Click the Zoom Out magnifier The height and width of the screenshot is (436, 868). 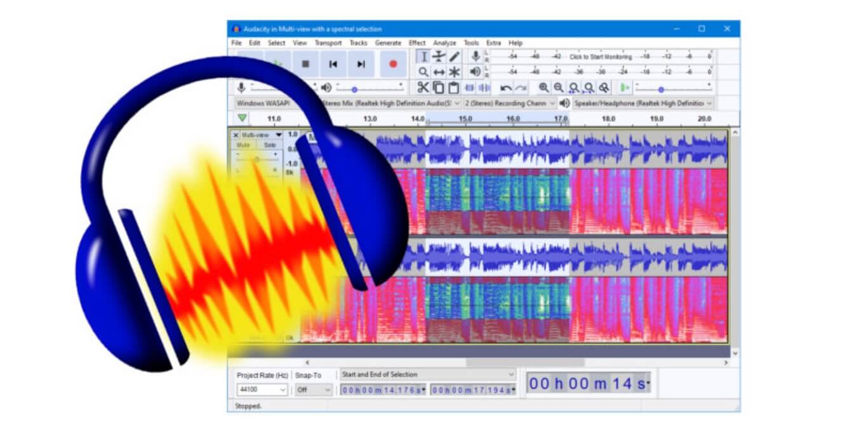click(x=558, y=88)
